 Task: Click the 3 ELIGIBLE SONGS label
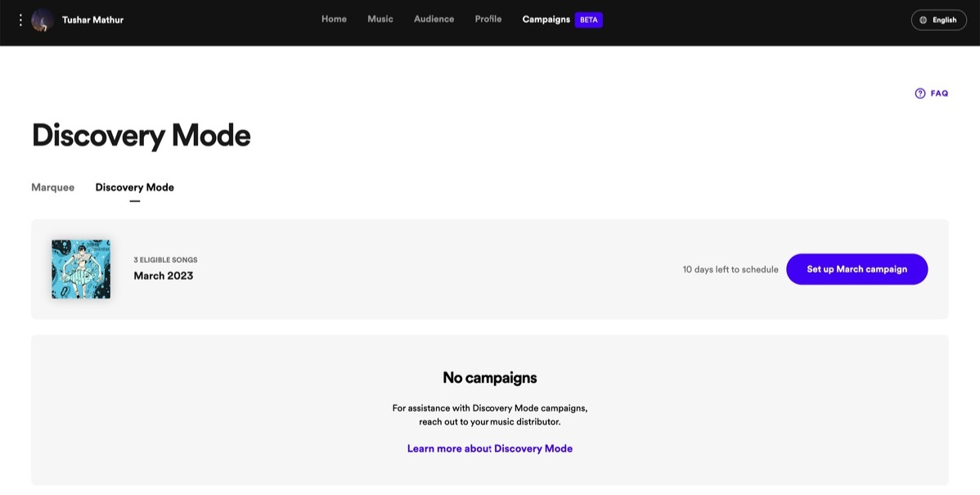click(x=165, y=260)
